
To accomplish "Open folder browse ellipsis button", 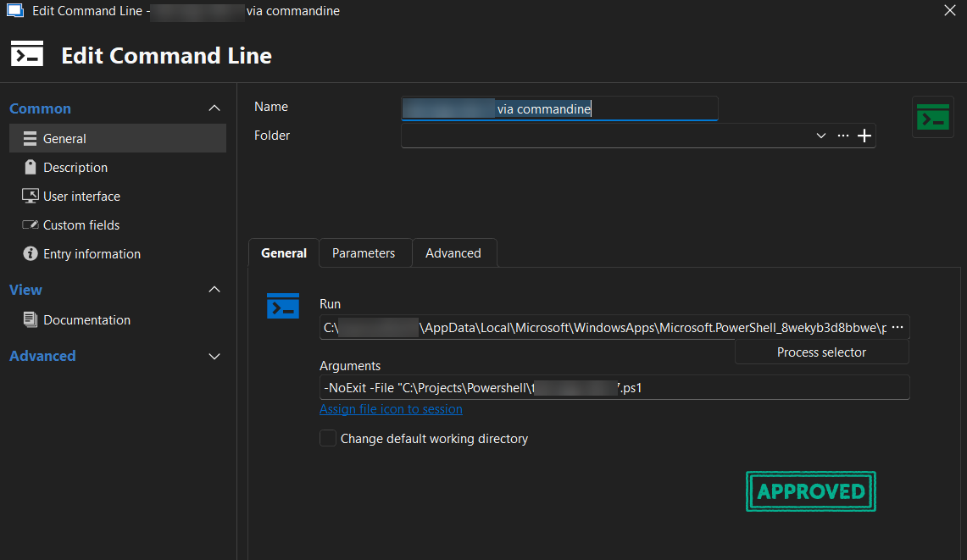I will (843, 136).
